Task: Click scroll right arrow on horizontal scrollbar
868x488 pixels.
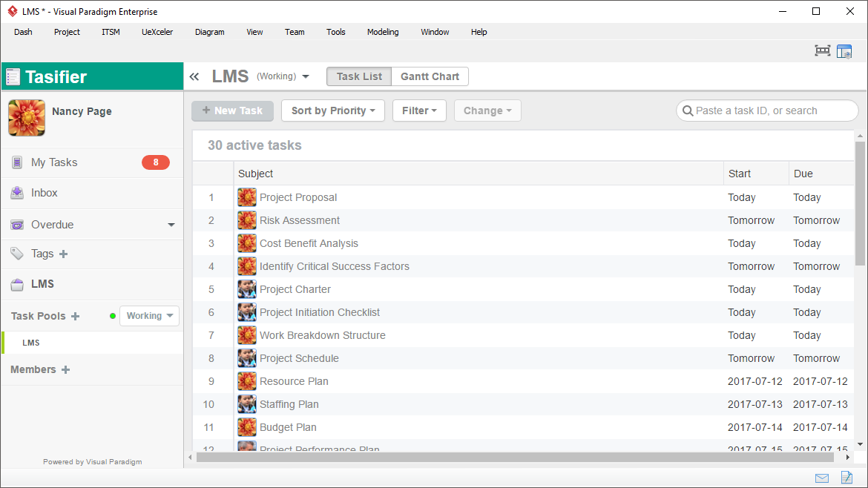Action: (847, 457)
